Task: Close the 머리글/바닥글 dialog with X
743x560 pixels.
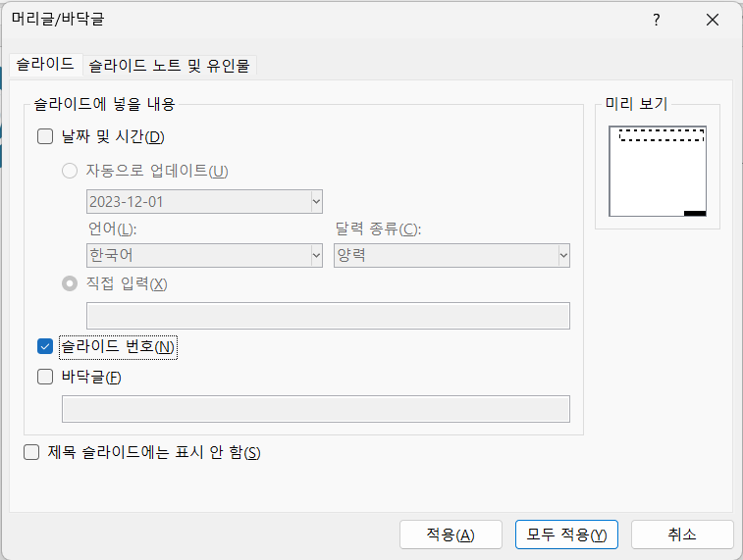Action: pyautogui.click(x=712, y=21)
